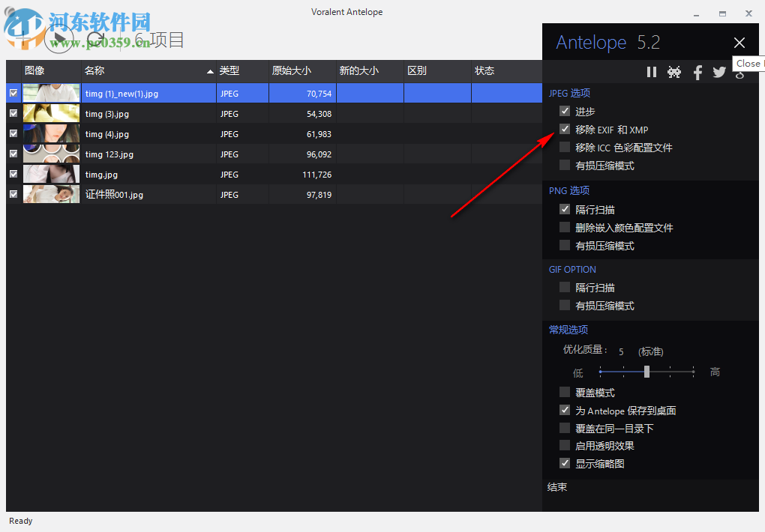Disable 显示缩略图 option

pyautogui.click(x=565, y=463)
